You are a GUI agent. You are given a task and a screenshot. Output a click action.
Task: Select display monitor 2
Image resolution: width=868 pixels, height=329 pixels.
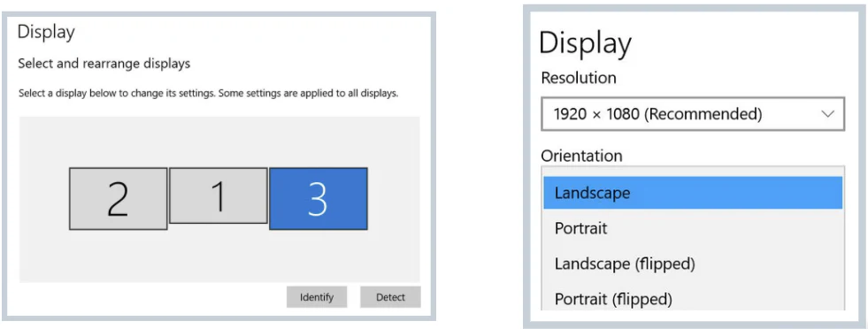point(118,198)
